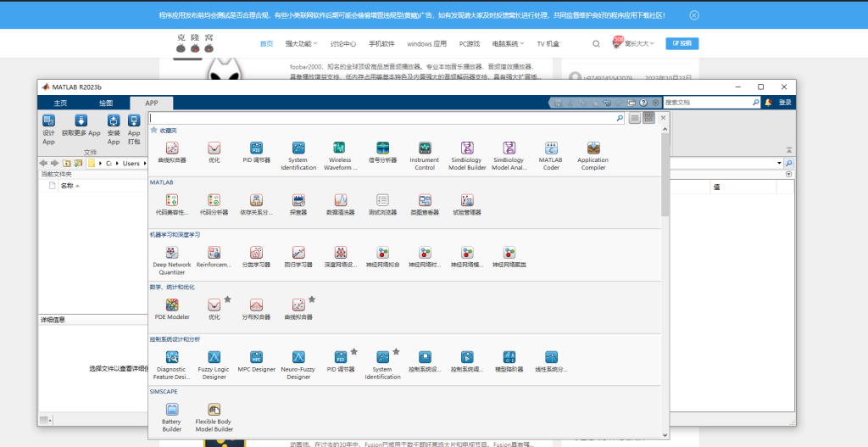
Task: Open workspace panel actions dropdown
Action: click(x=789, y=175)
